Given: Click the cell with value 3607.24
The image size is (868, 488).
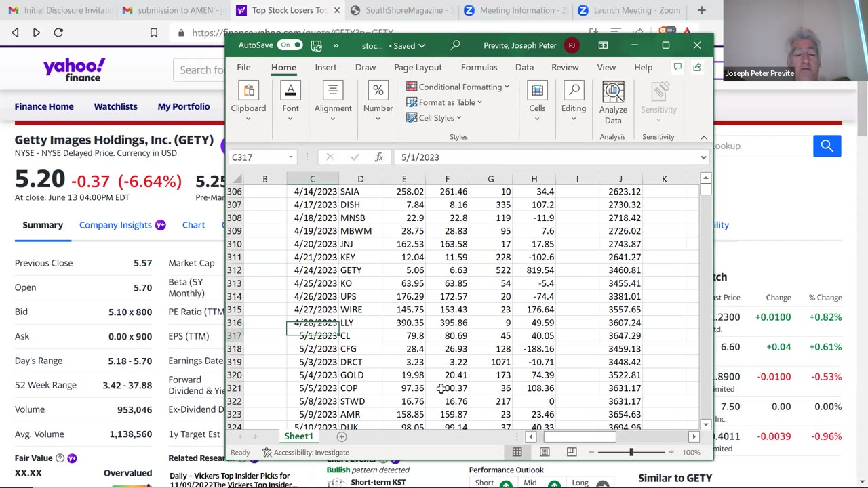Looking at the screenshot, I should point(620,323).
